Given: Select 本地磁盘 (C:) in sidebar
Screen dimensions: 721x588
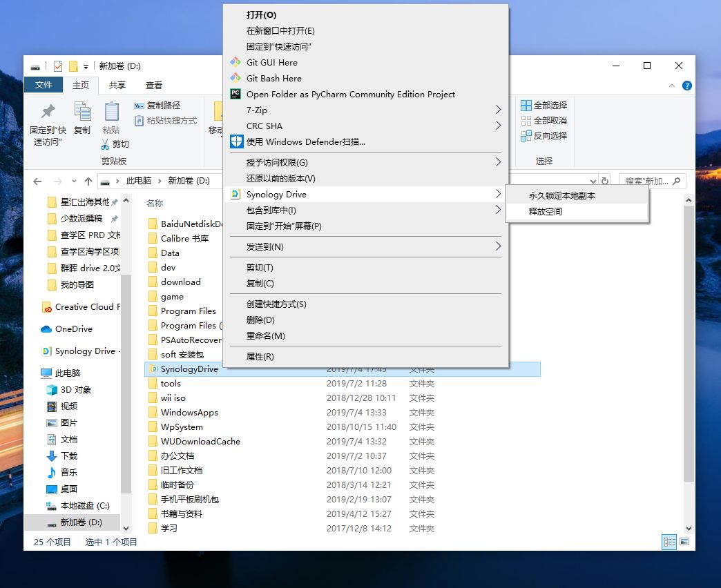Looking at the screenshot, I should [x=78, y=506].
